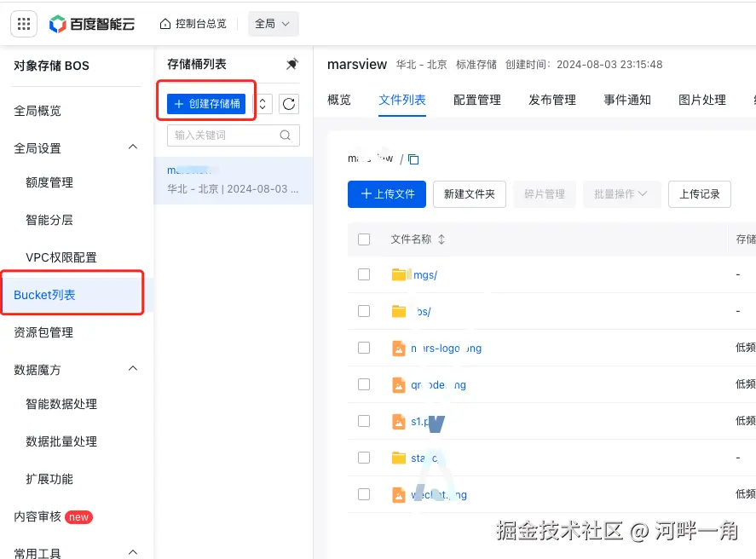This screenshot has height=559, width=756.
Task: Check the box for the qrcode png file
Action: coord(364,384)
